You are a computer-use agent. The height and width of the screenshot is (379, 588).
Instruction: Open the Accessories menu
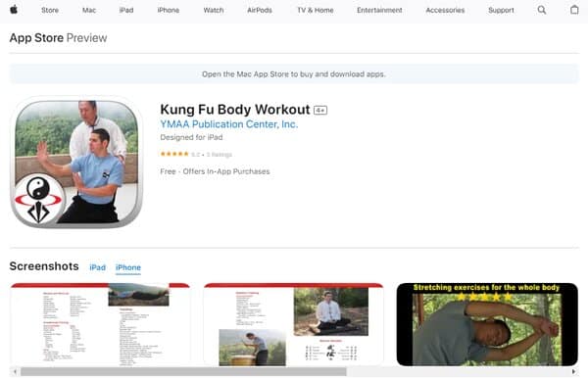coord(445,11)
